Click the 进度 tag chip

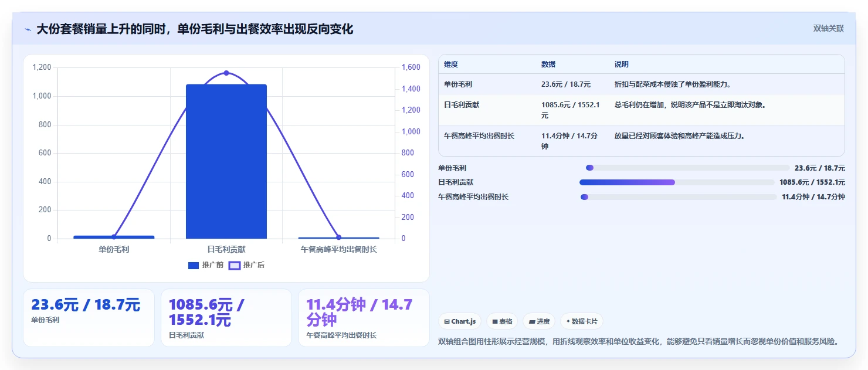click(539, 321)
